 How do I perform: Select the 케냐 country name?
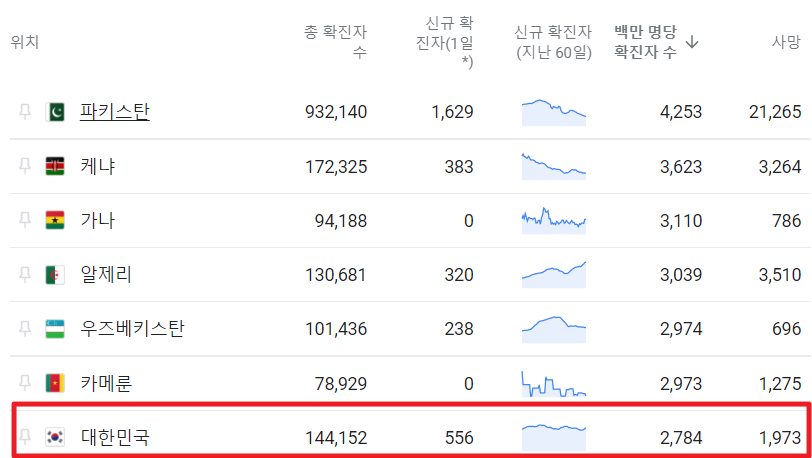pos(97,166)
